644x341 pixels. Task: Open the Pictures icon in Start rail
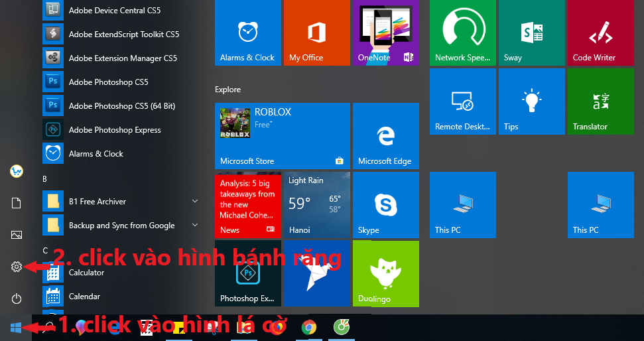[x=17, y=235]
